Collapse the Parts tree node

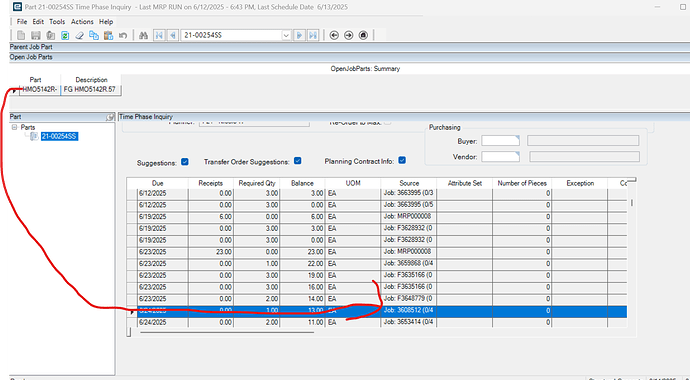(x=15, y=127)
